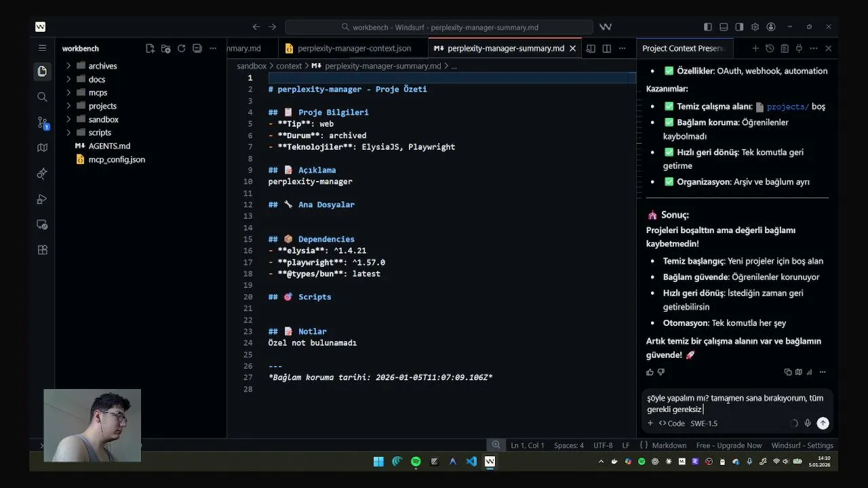Change indentation via Spaces: 4
The width and height of the screenshot is (868, 488).
coord(568,445)
